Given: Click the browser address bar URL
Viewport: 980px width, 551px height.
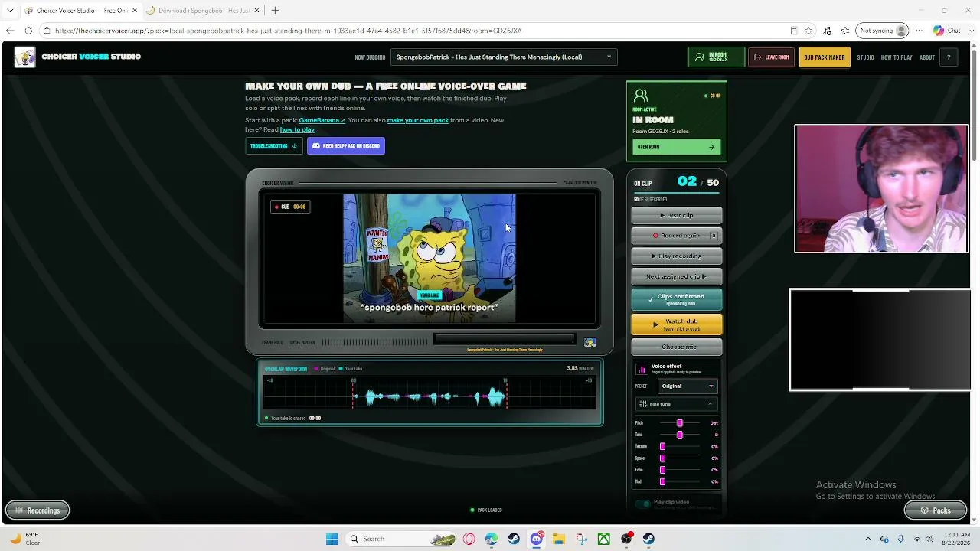Looking at the screenshot, I should pyautogui.click(x=288, y=31).
